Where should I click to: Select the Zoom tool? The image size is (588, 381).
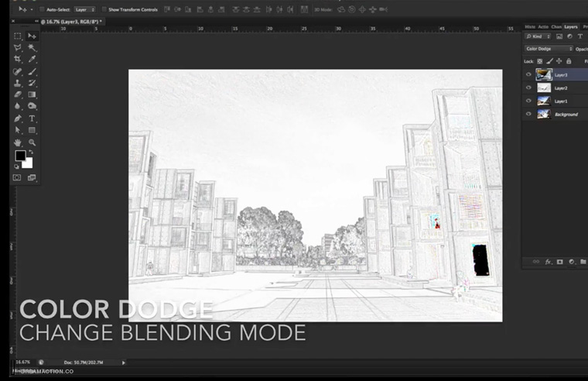32,142
